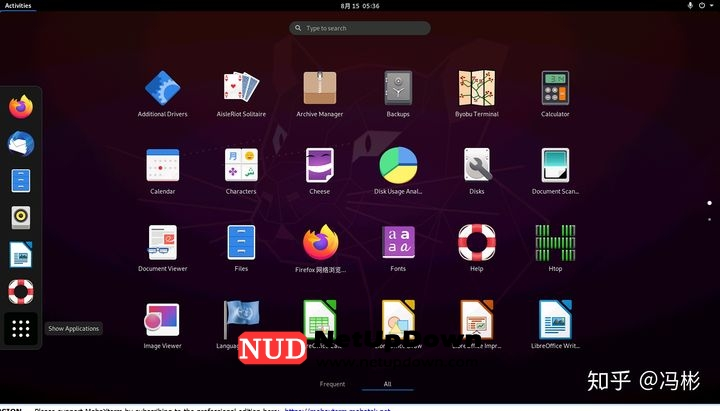The image size is (720, 411).
Task: Launch the Fonts app
Action: tap(398, 242)
